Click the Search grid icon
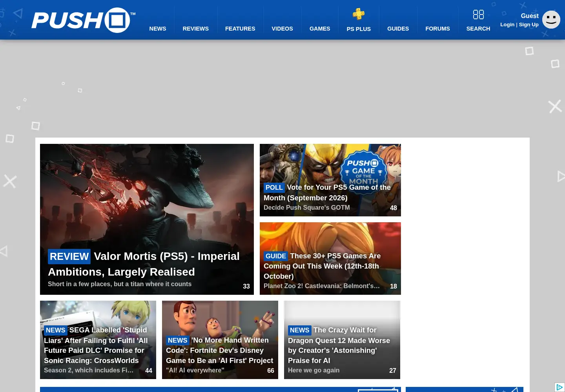Image resolution: width=565 pixels, height=392 pixels. pos(478,15)
